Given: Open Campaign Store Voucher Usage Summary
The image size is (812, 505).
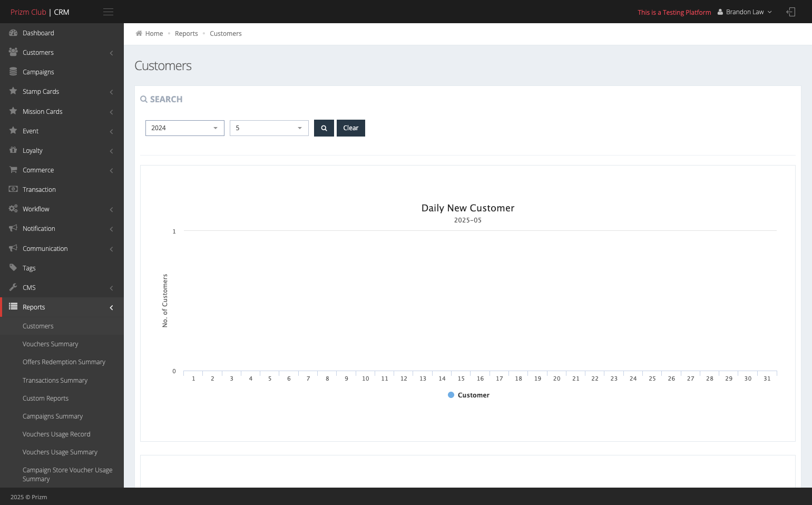Looking at the screenshot, I should pos(67,474).
